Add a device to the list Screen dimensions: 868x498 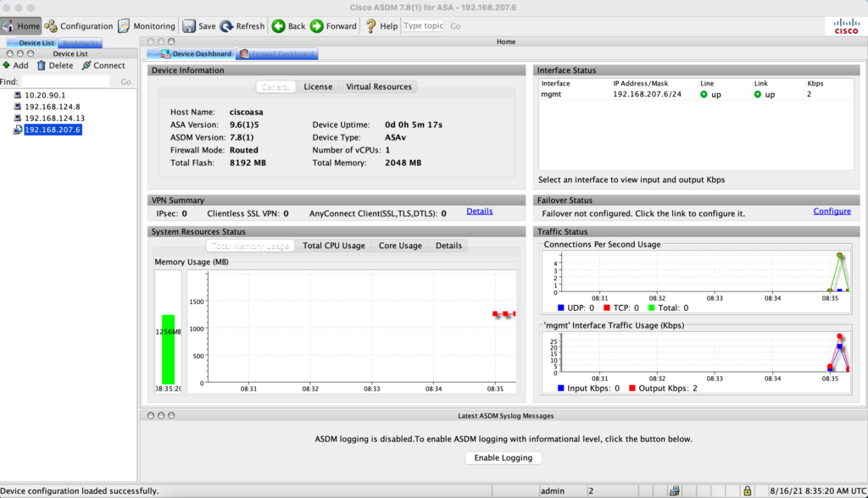coord(15,65)
